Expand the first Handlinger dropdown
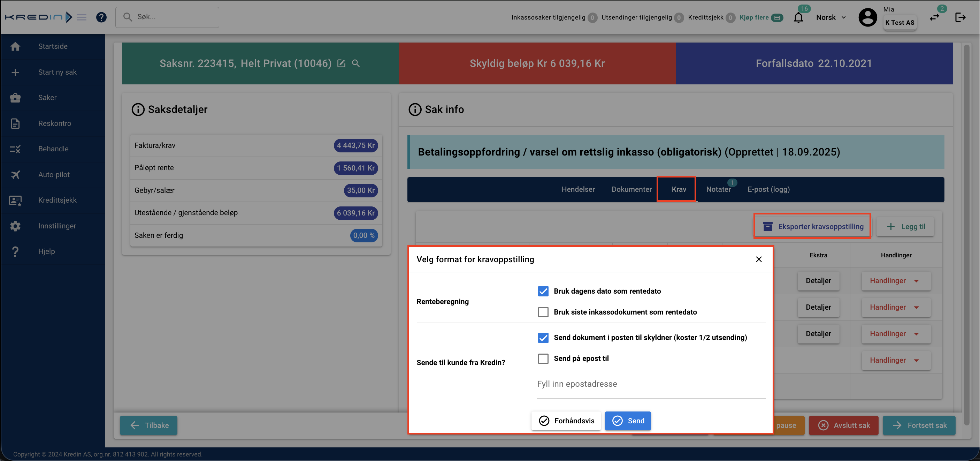 click(x=896, y=281)
